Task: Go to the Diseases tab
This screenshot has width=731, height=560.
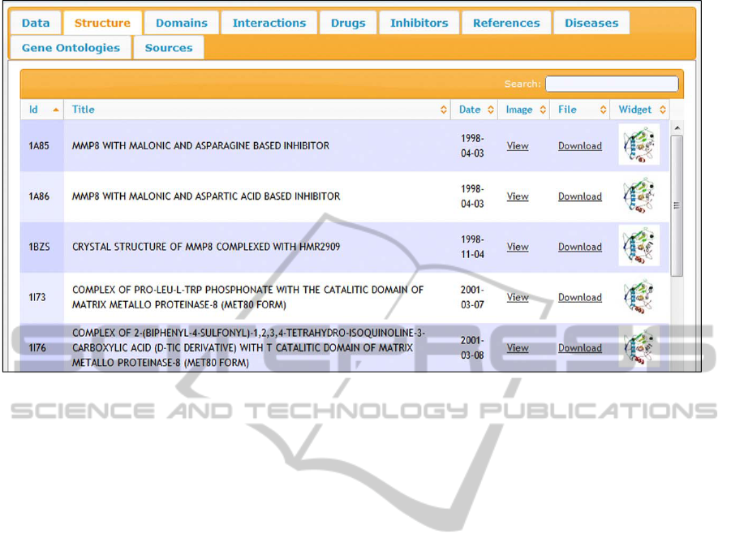Action: pos(591,23)
